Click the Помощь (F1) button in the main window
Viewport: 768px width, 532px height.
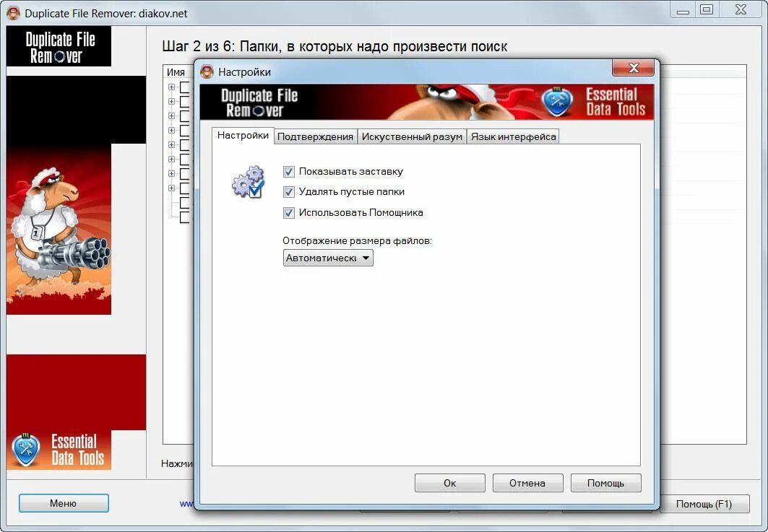(704, 504)
